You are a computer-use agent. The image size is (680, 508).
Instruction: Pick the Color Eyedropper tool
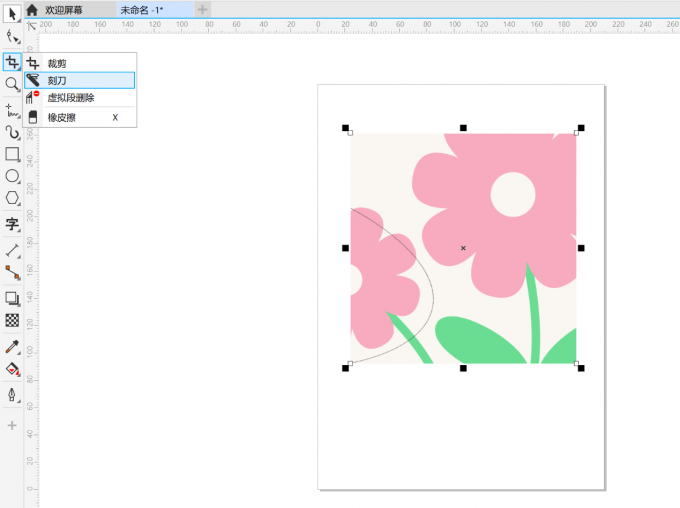pos(12,346)
